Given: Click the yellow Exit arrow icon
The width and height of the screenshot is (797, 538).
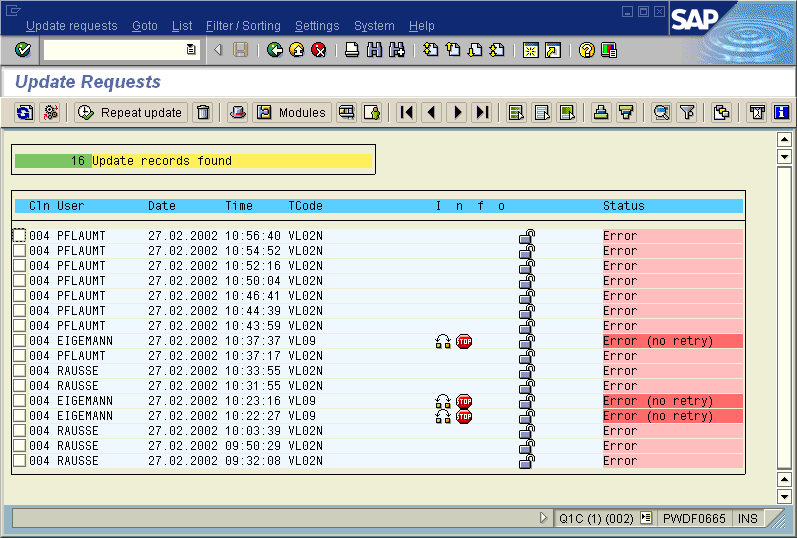Looking at the screenshot, I should [x=297, y=50].
